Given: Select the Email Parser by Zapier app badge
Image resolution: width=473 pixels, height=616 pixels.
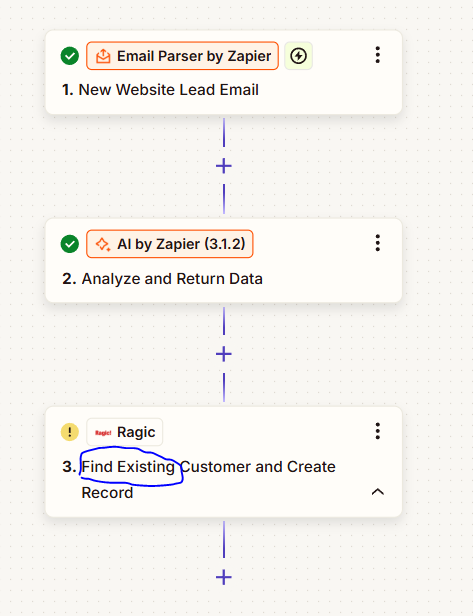Looking at the screenshot, I should click(183, 56).
